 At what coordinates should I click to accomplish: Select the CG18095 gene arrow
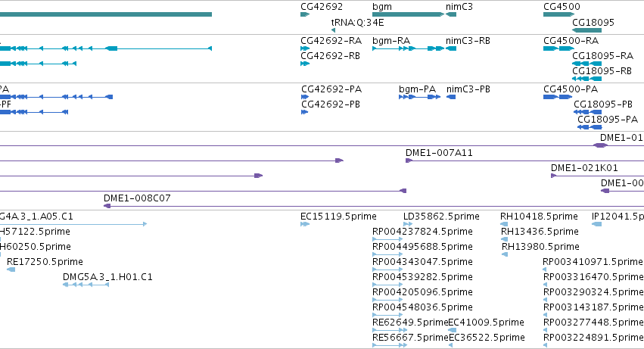[586, 30]
